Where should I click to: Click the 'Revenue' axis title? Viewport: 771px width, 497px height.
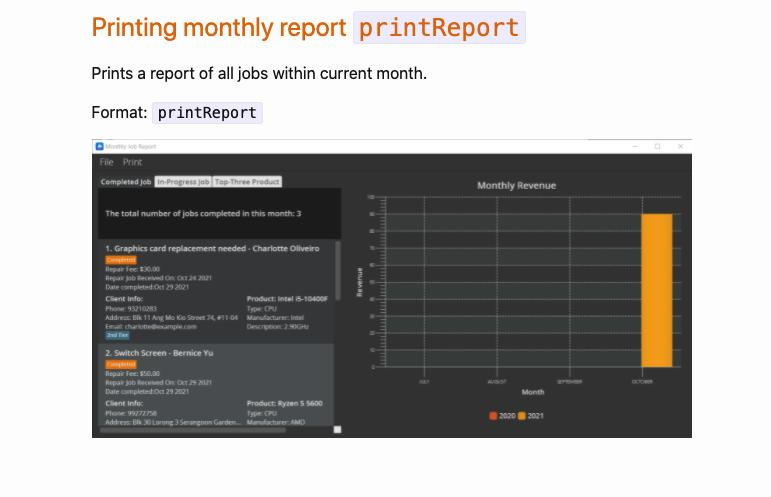click(x=359, y=282)
